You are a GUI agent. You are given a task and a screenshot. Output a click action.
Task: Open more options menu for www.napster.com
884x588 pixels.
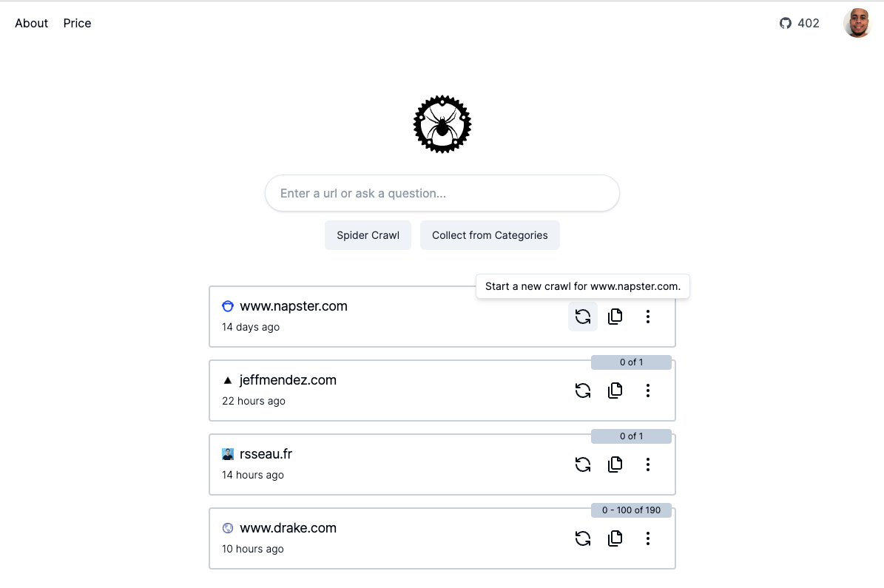648,317
